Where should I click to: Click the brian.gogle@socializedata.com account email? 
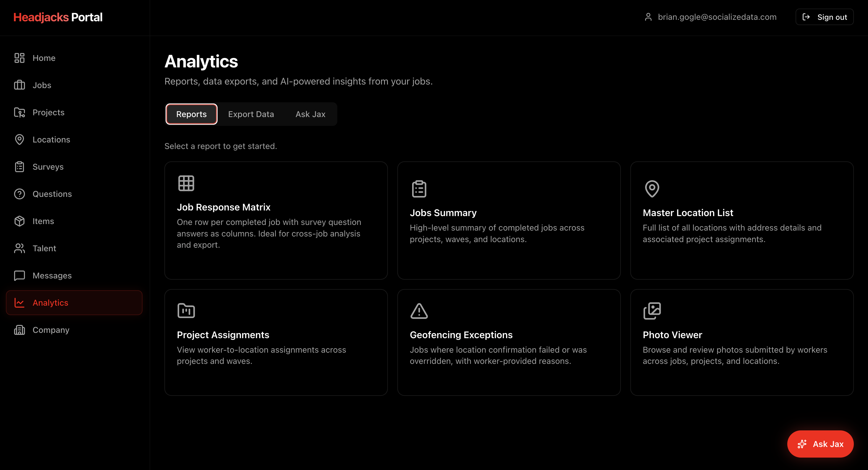(x=717, y=17)
